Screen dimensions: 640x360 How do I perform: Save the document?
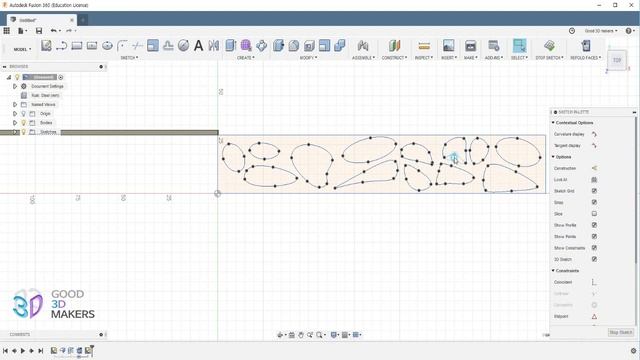[x=39, y=31]
